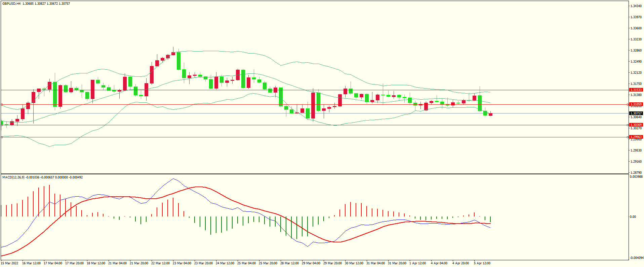Click the GBPUSD,H4 chart title text
Viewport: 644px width, 267px height.
coord(11,4)
